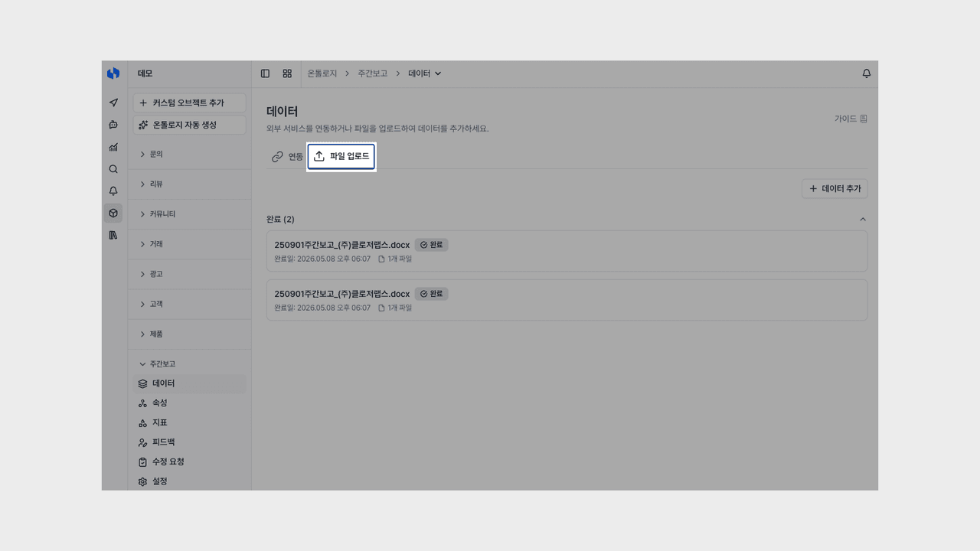Expand the 제품 tree section

pyautogui.click(x=189, y=334)
